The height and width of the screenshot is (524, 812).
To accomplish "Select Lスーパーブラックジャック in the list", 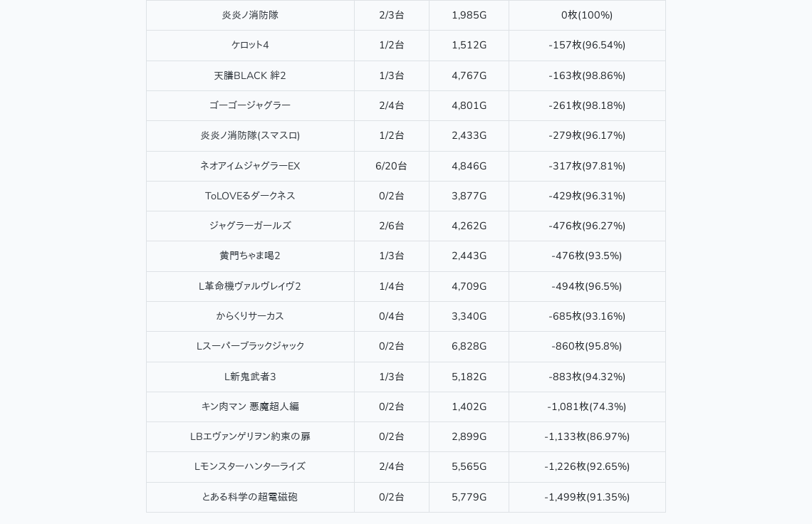I will pos(250,346).
